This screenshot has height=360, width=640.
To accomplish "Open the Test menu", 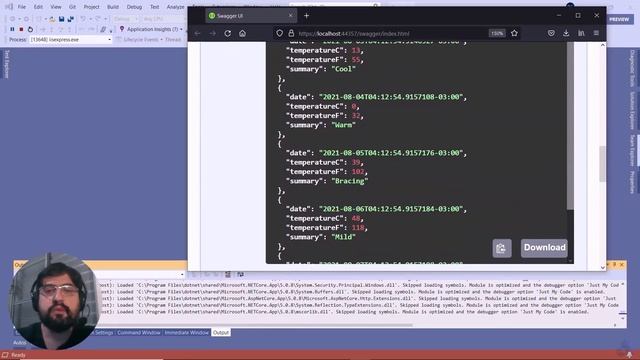I will click(x=154, y=7).
